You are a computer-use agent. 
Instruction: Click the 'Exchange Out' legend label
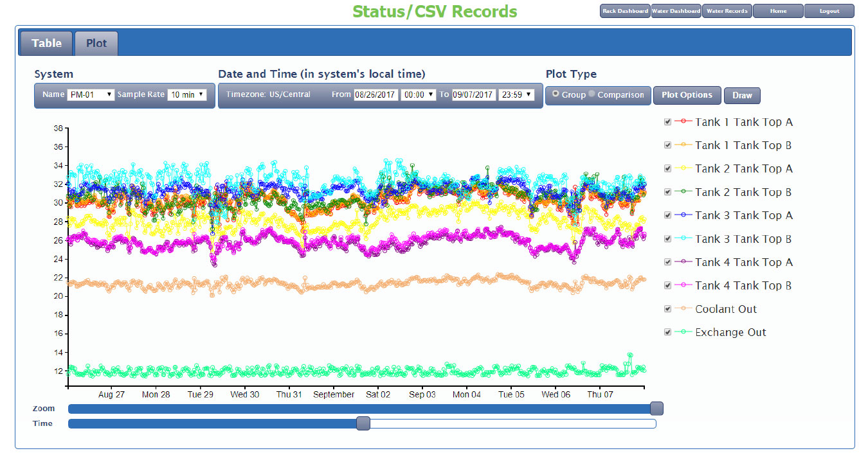tap(730, 332)
